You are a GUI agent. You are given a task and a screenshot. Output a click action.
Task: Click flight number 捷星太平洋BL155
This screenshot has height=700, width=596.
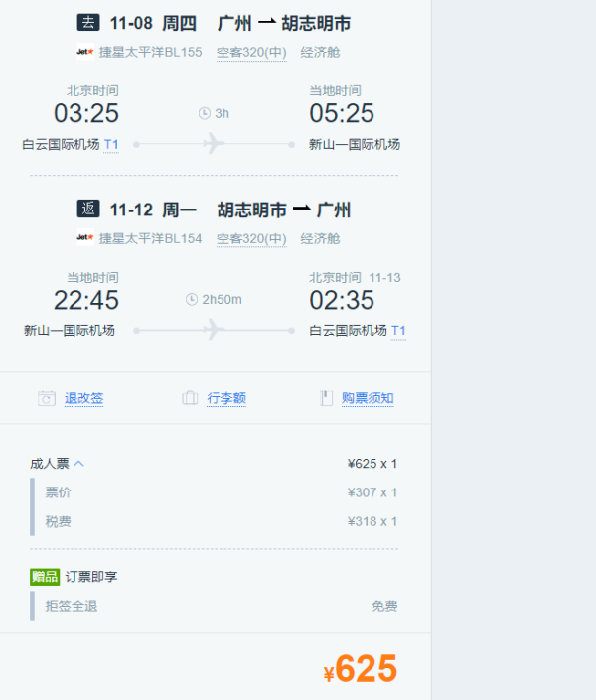pyautogui.click(x=151, y=52)
